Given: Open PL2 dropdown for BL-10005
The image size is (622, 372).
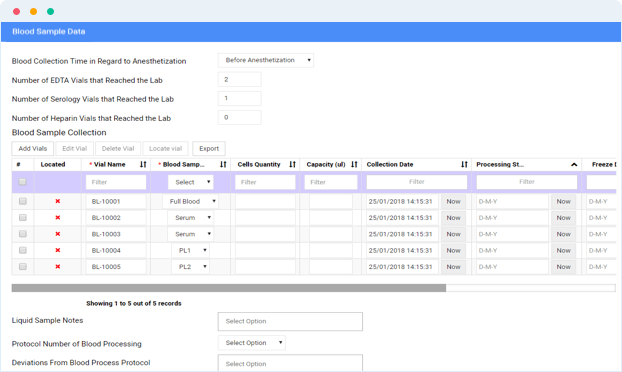Looking at the screenshot, I should pyautogui.click(x=191, y=267).
